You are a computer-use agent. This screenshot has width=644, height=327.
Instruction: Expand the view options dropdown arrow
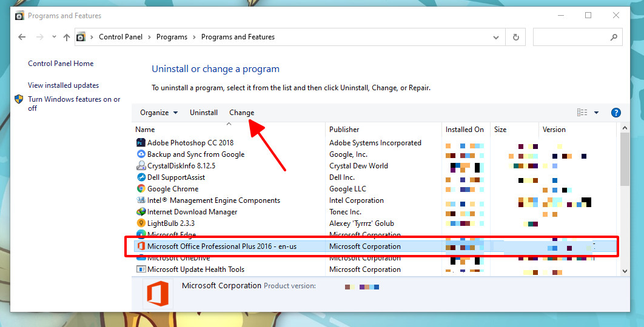[596, 113]
